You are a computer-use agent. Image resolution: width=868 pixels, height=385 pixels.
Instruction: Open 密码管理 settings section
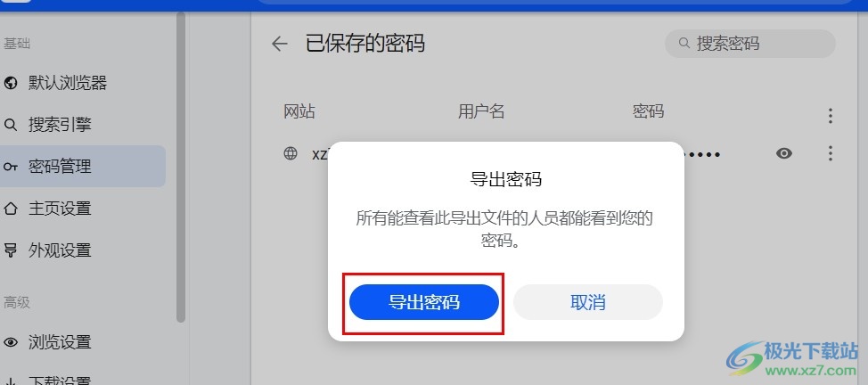coord(83,166)
